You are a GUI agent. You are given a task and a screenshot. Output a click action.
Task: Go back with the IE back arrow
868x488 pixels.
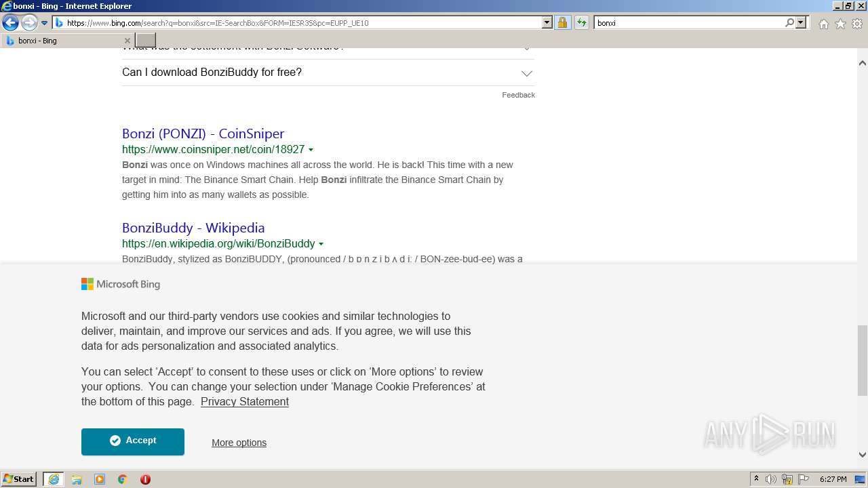[x=10, y=23]
